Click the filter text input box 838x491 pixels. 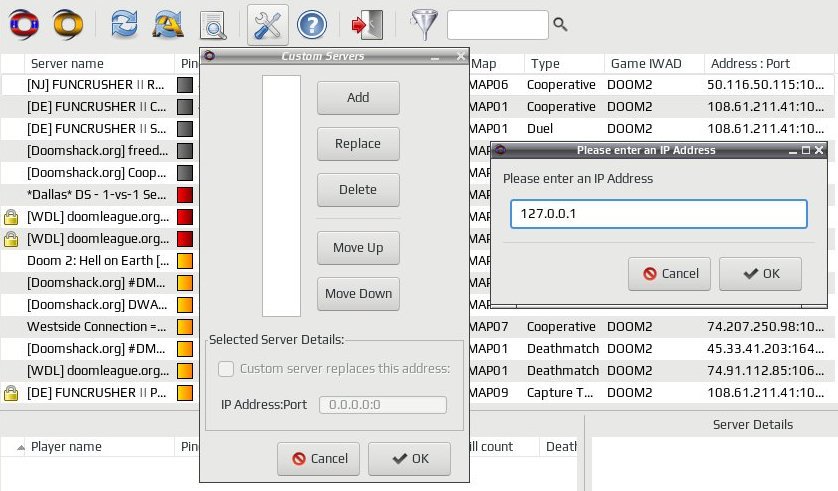[498, 25]
